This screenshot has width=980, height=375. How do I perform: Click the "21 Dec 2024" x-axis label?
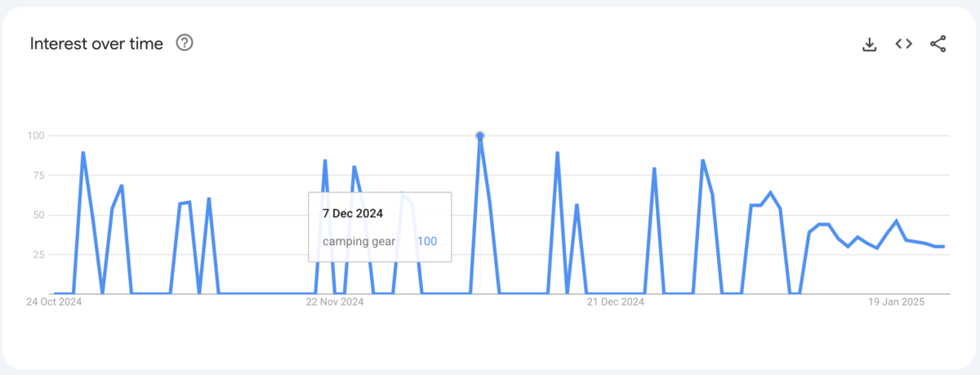tap(616, 302)
